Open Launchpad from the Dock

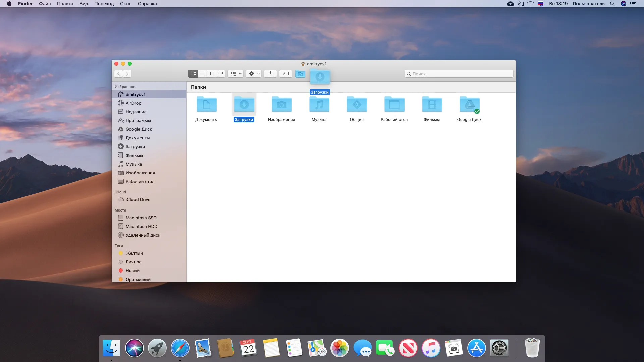[157, 348]
